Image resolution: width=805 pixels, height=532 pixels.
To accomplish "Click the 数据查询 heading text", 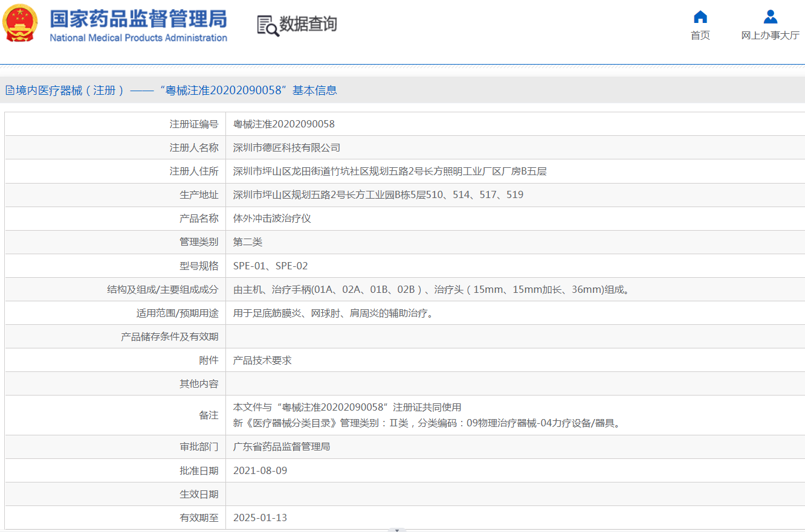I will coord(308,24).
